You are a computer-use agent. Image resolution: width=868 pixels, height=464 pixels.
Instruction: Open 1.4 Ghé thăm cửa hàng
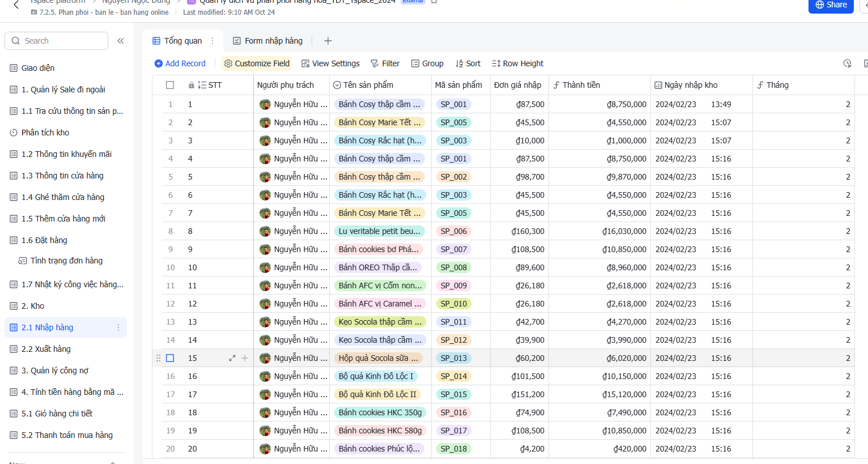click(x=66, y=197)
